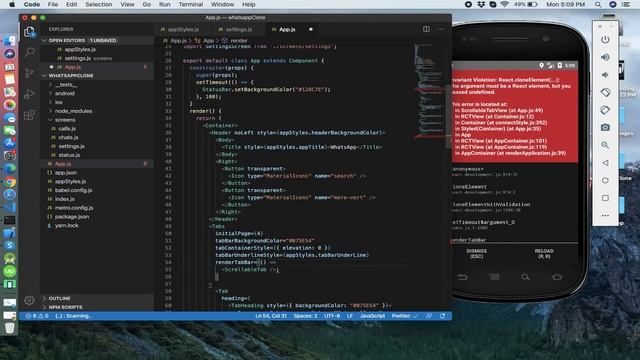Split the editor to the right
Viewport: 640px width, 360px height.
[426, 29]
